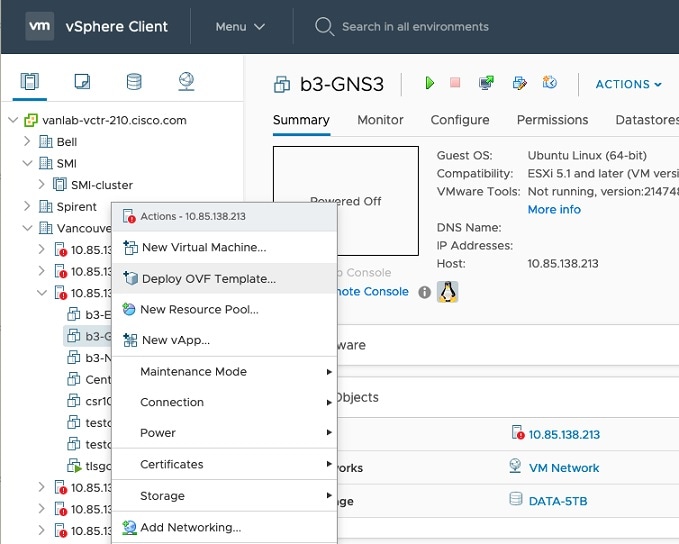Switch to the Summary tab
This screenshot has height=544, width=679.
pyautogui.click(x=301, y=120)
